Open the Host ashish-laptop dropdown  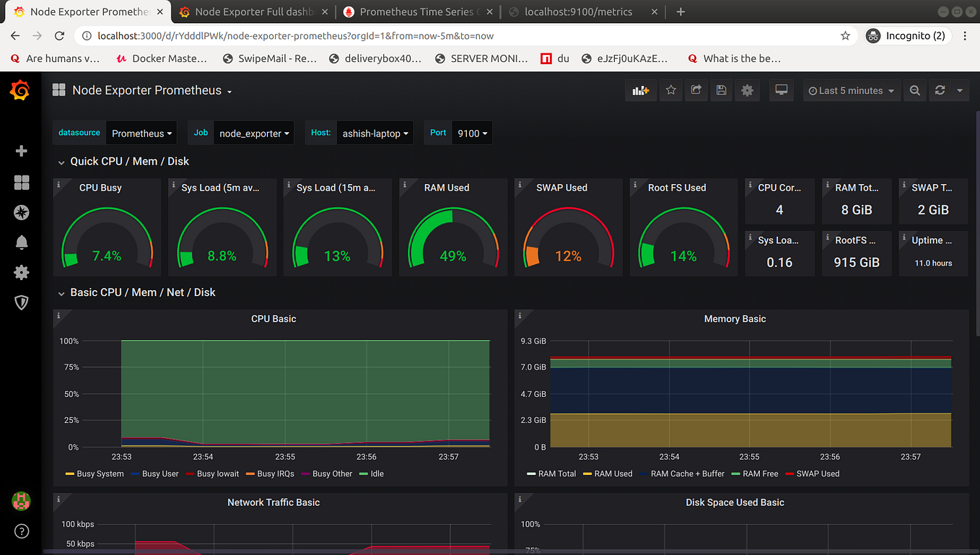tap(375, 133)
